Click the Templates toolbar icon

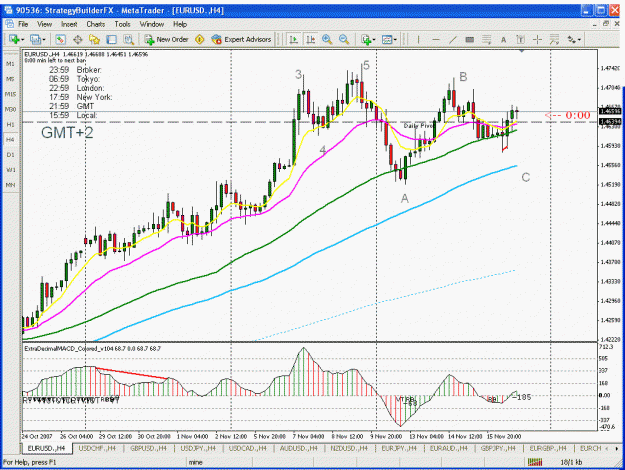387,39
